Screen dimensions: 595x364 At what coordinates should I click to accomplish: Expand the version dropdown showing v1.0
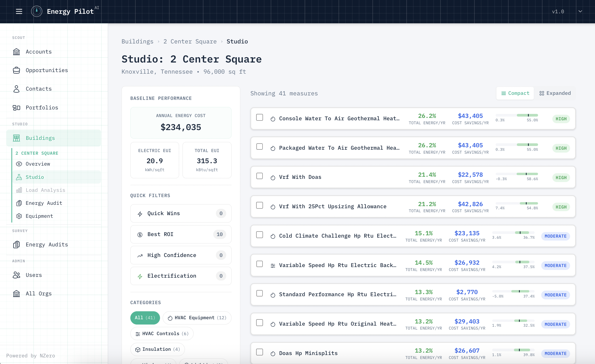tap(580, 11)
